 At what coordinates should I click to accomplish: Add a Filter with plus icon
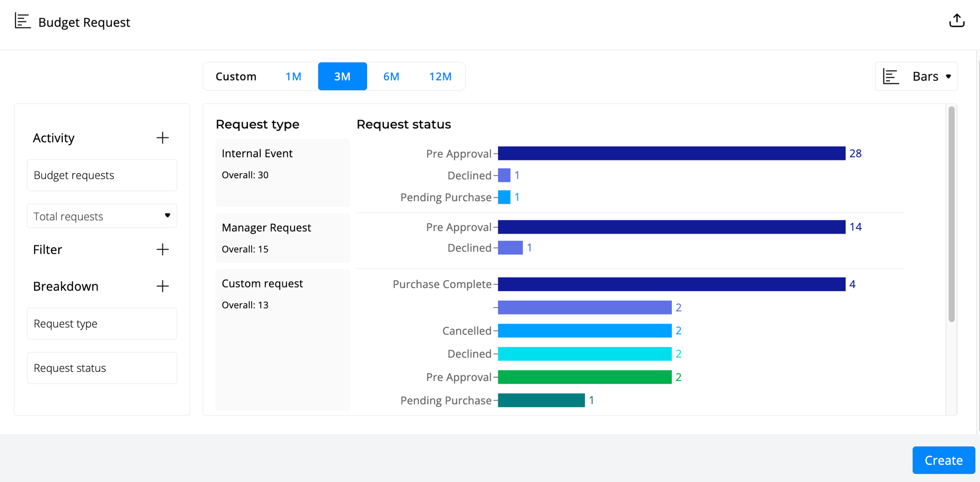click(162, 250)
